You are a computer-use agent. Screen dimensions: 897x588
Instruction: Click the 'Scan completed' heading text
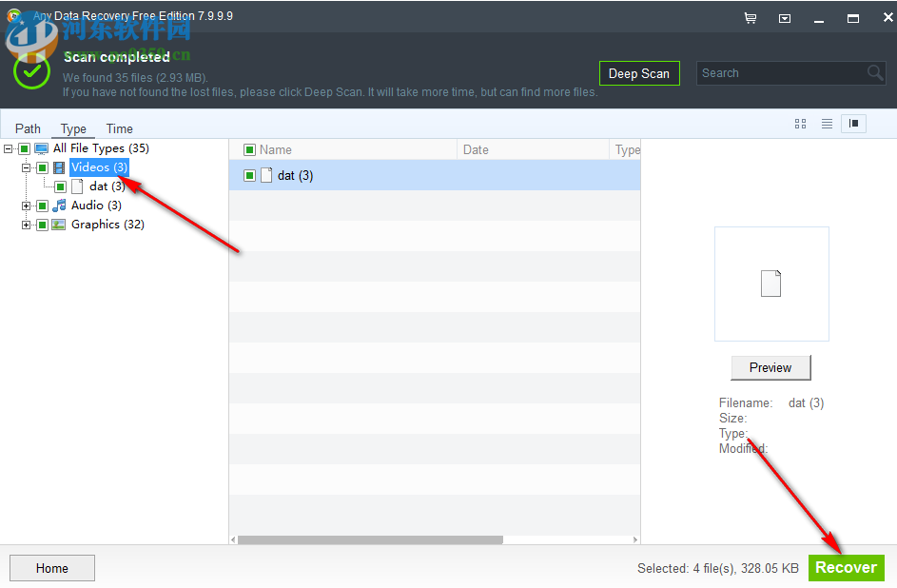[117, 57]
